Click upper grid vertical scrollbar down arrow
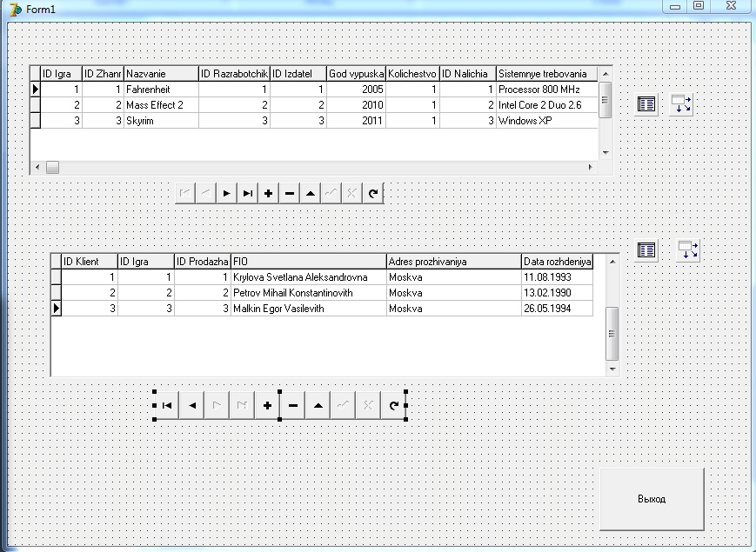756x552 pixels. [x=605, y=153]
